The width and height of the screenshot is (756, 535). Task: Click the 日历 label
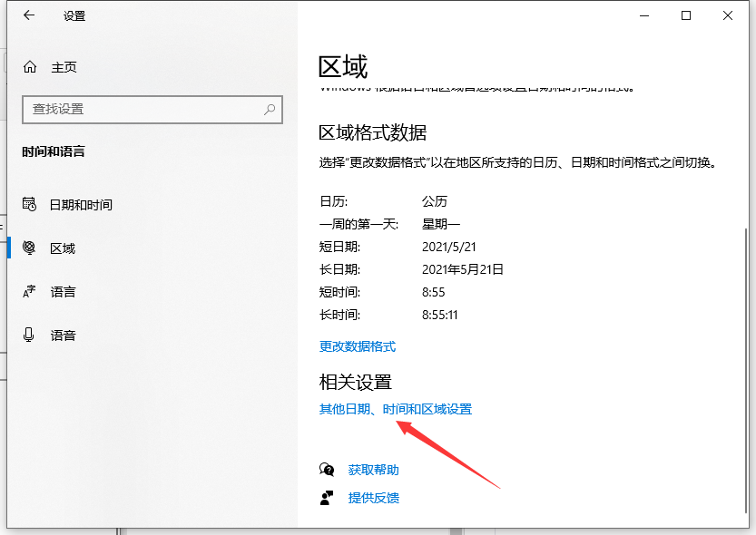pos(333,200)
